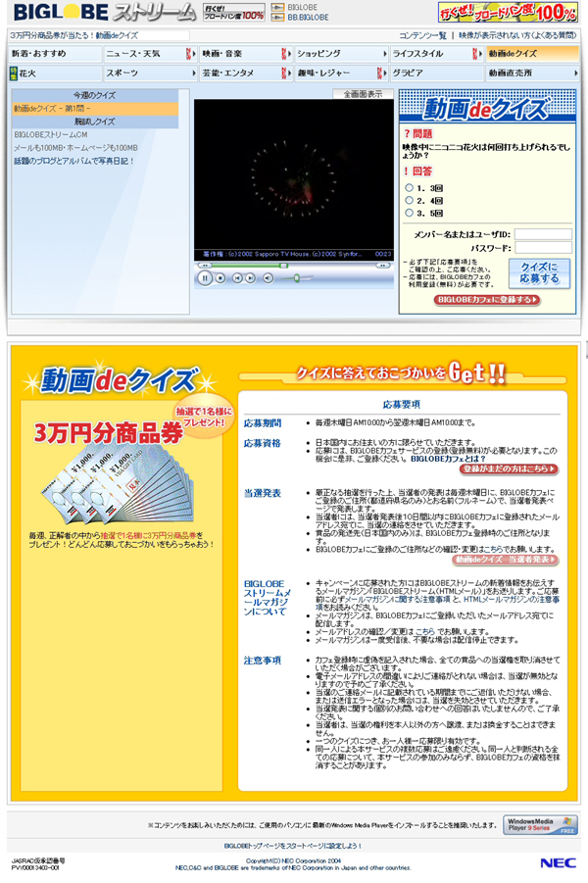Click 今週のクイズ section header

[95, 96]
